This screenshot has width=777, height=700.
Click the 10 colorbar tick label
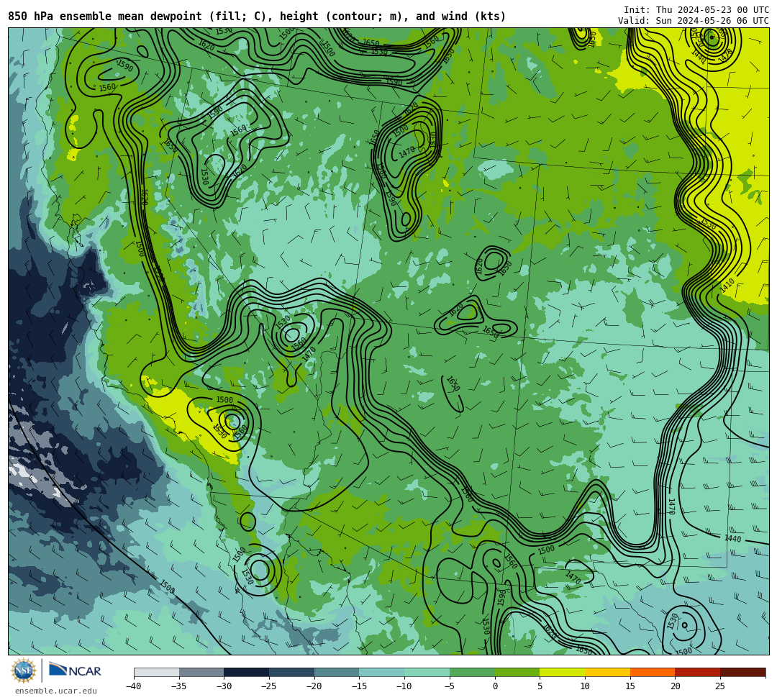585,686
